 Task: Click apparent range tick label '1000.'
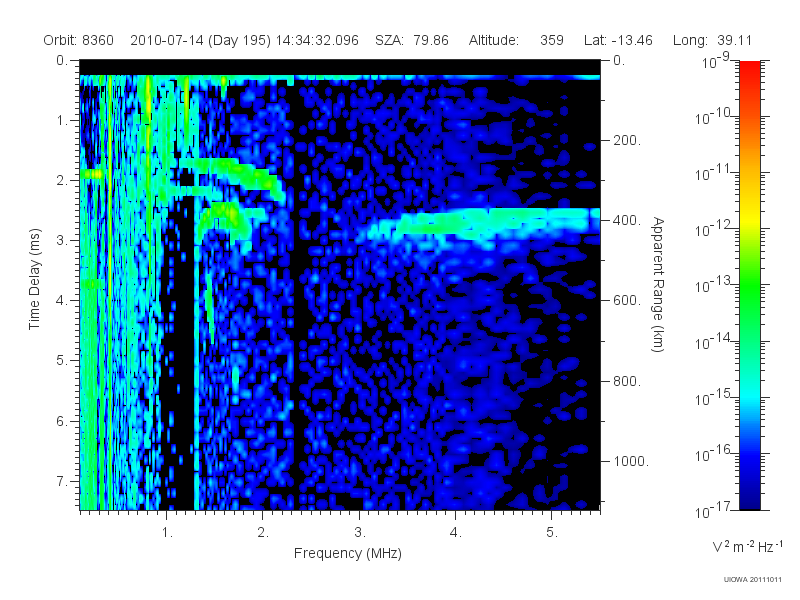631,461
